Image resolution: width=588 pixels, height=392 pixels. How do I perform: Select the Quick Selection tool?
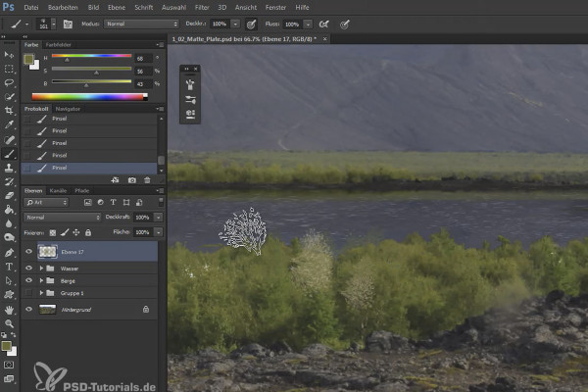point(9,96)
